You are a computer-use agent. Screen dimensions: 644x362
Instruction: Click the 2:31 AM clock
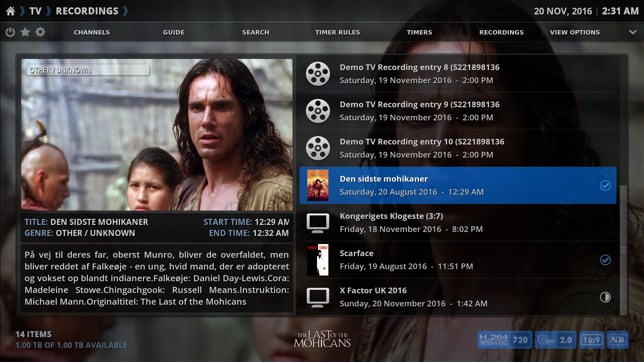pyautogui.click(x=620, y=11)
